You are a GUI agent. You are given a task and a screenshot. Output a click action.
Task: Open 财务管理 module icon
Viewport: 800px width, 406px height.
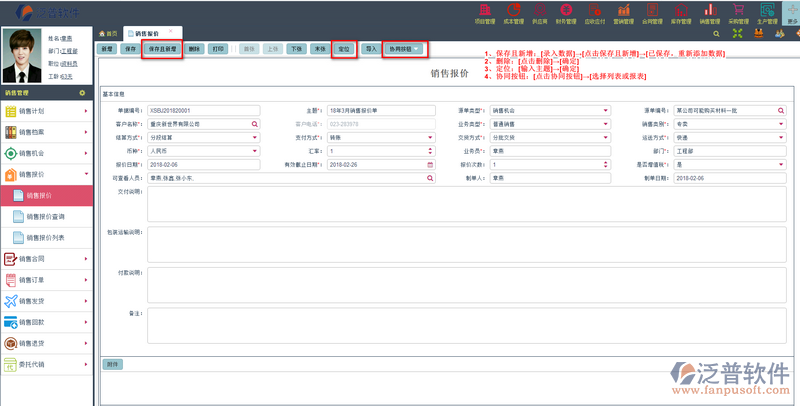[566, 10]
